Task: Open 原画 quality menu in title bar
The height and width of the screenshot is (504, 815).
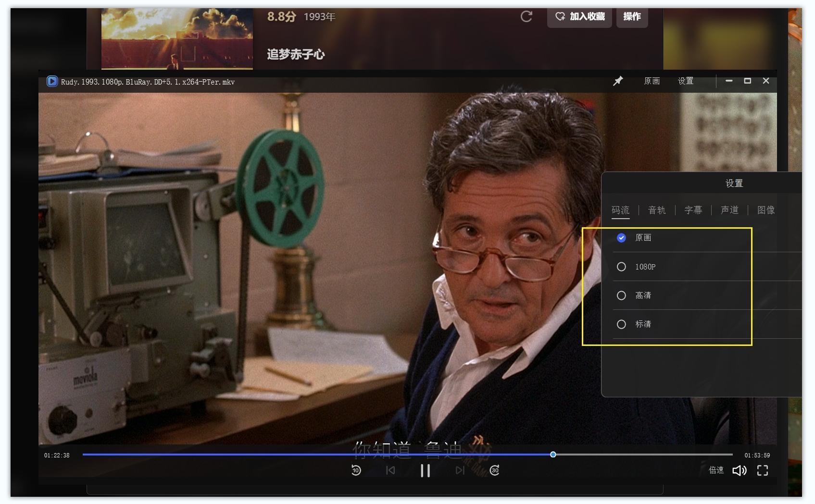Action: point(652,81)
